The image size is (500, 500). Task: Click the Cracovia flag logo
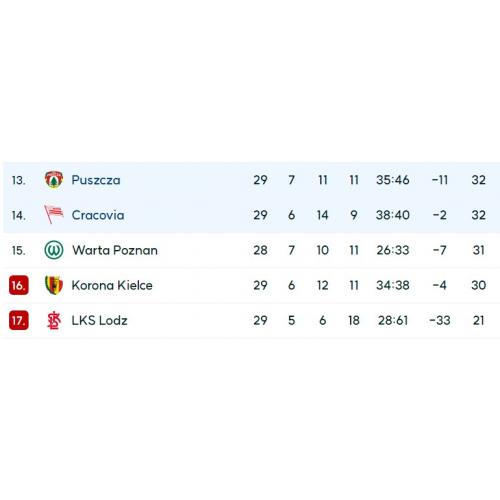(54, 214)
